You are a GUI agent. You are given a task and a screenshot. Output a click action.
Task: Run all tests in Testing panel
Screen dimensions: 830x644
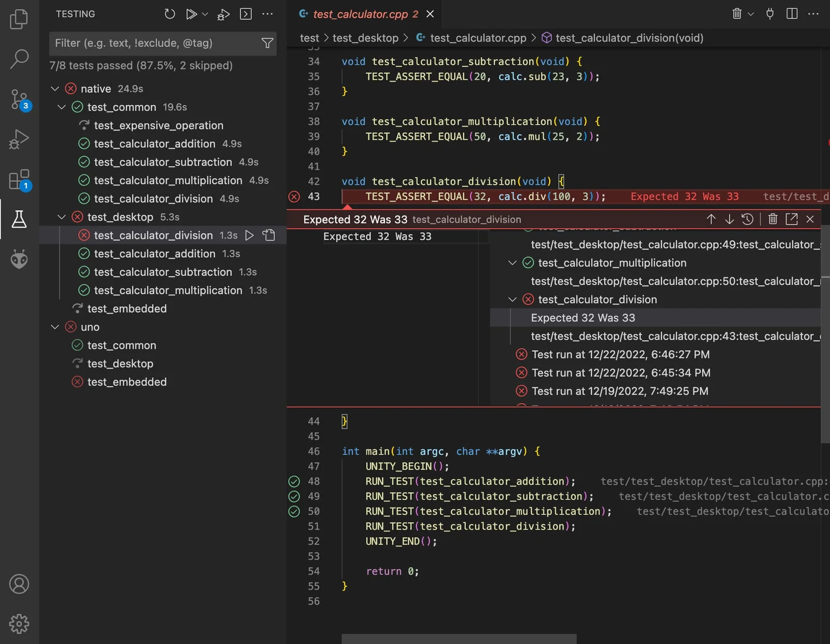(191, 14)
